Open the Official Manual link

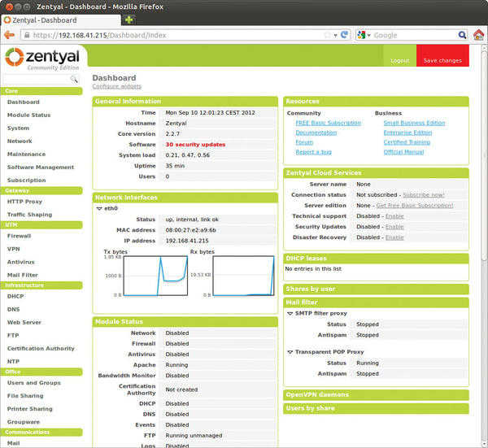point(403,152)
